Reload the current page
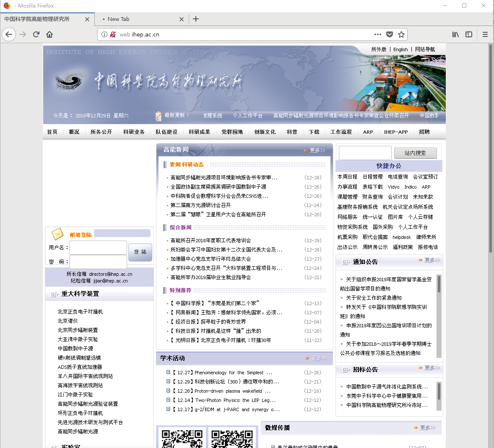The height and width of the screenshot is (448, 494). (36, 34)
